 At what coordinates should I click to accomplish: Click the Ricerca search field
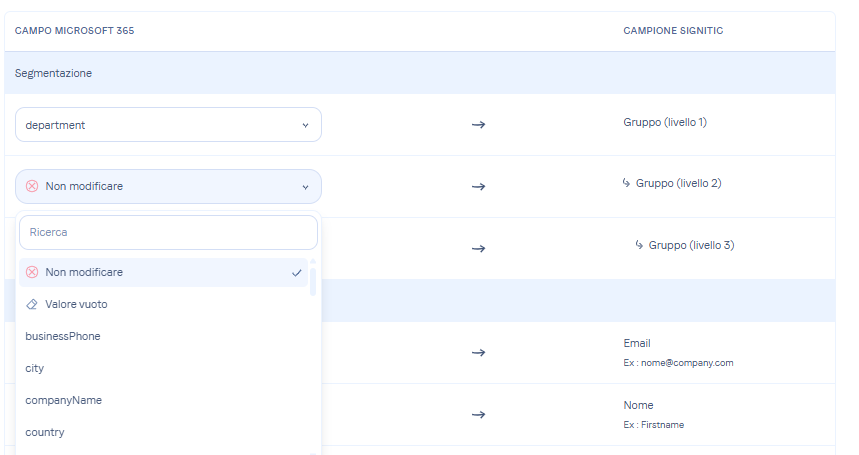pos(168,232)
